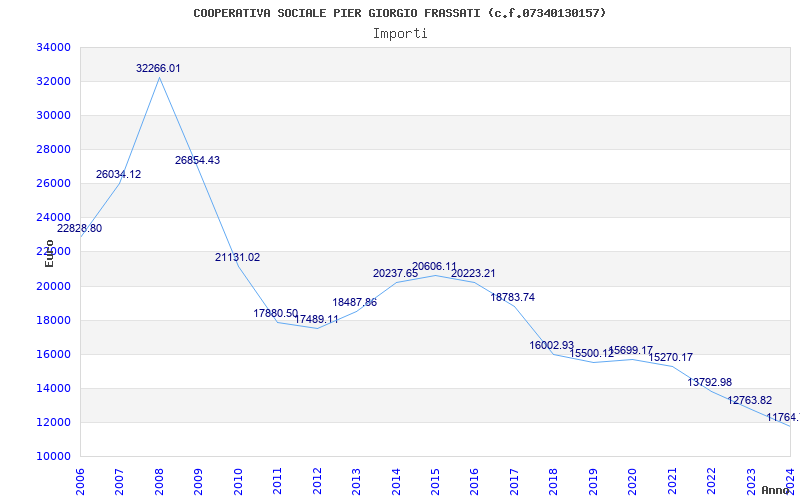Image resolution: width=800 pixels, height=500 pixels.
Task: Click the x-axis year 2007
Action: pos(119,481)
